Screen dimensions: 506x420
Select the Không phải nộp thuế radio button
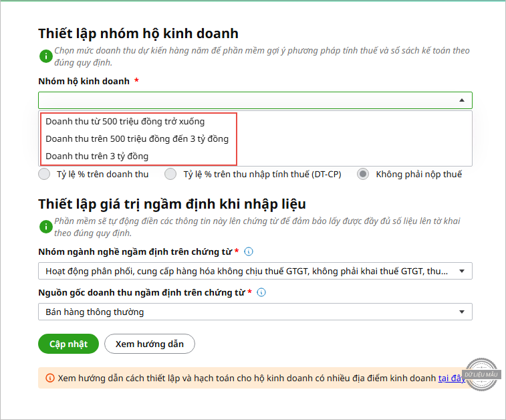coord(364,174)
